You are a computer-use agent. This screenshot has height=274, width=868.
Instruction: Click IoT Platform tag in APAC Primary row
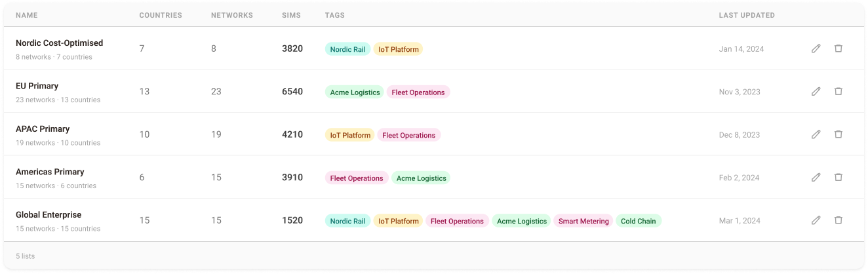click(x=350, y=135)
